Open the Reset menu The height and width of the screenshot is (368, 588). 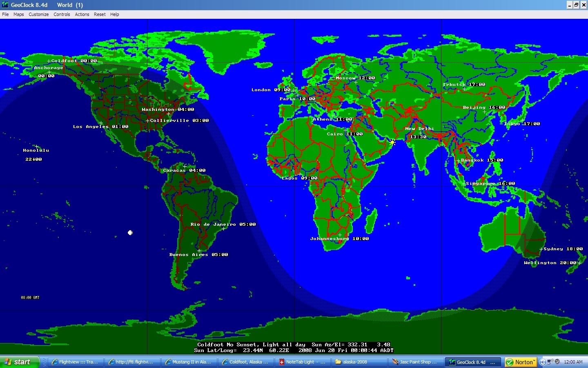100,14
